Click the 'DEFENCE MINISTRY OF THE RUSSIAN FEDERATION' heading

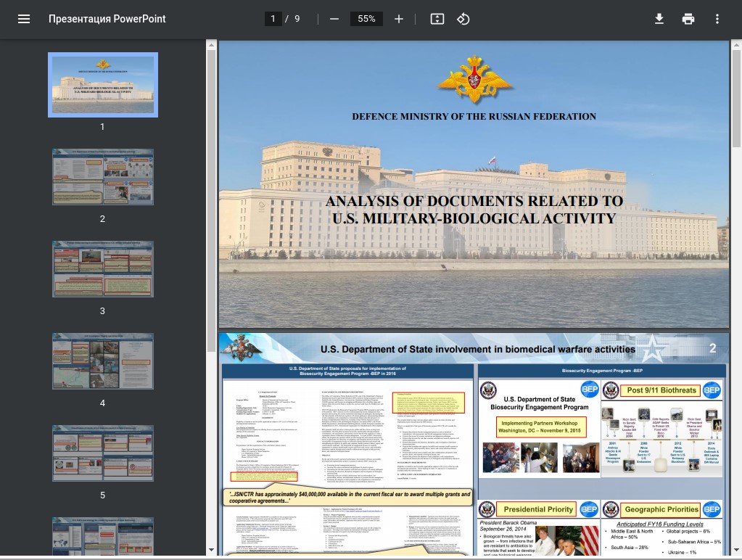tap(474, 117)
